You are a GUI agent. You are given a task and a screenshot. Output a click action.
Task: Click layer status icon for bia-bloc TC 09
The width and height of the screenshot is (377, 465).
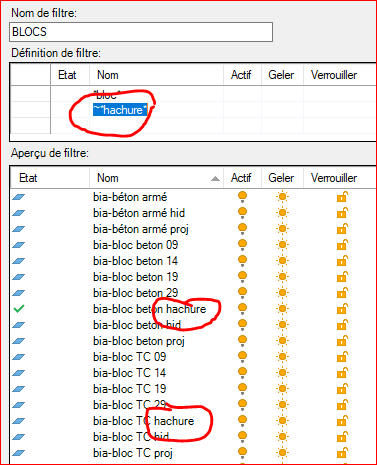click(19, 357)
